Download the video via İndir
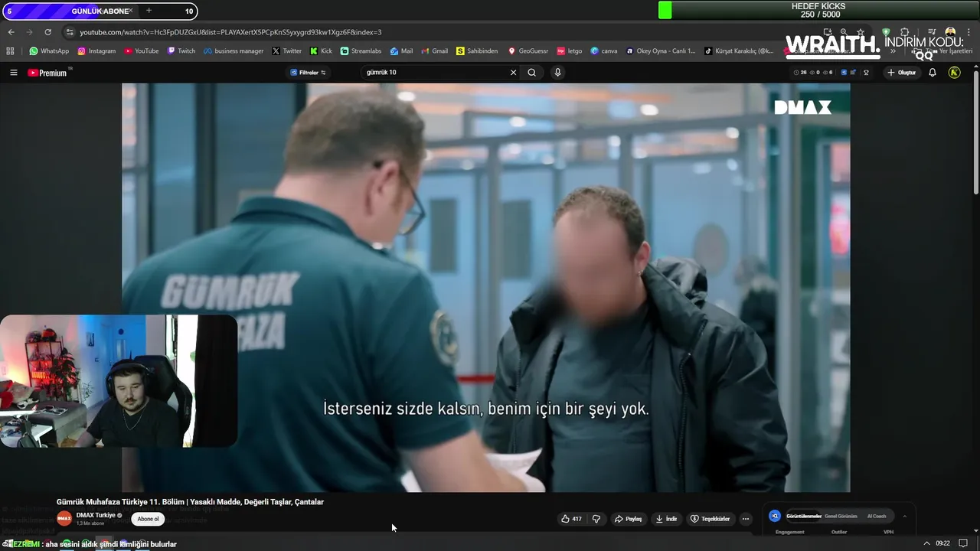The image size is (980, 551). [x=666, y=519]
